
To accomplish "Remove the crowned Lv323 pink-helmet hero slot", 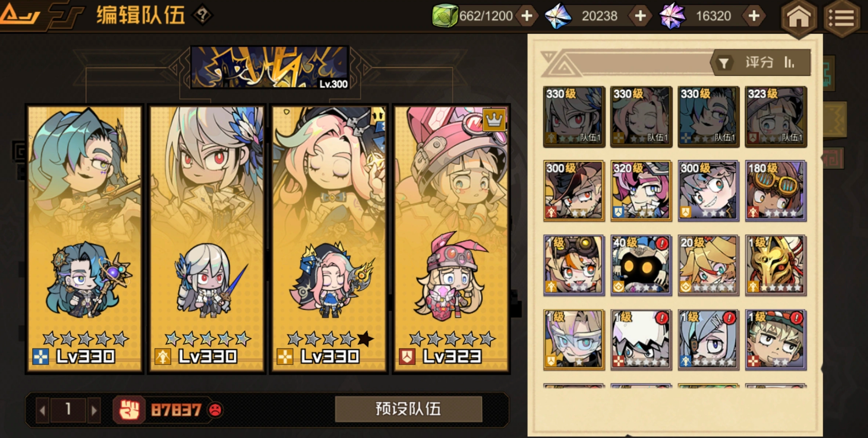I will (451, 238).
